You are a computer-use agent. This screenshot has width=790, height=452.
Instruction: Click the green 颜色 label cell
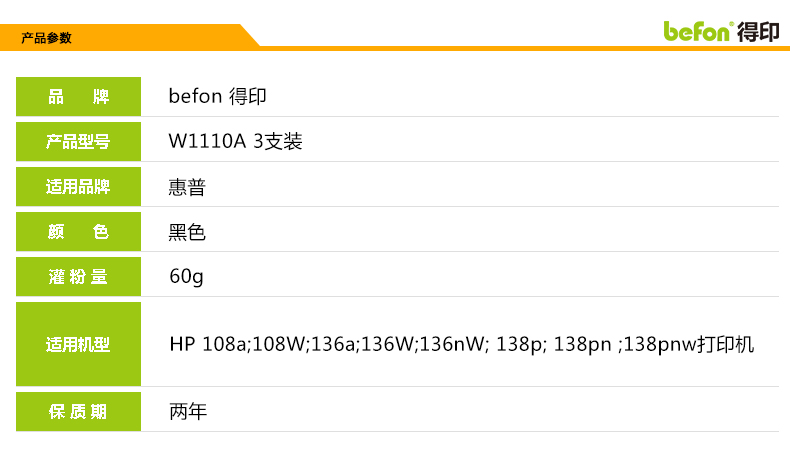click(x=78, y=232)
